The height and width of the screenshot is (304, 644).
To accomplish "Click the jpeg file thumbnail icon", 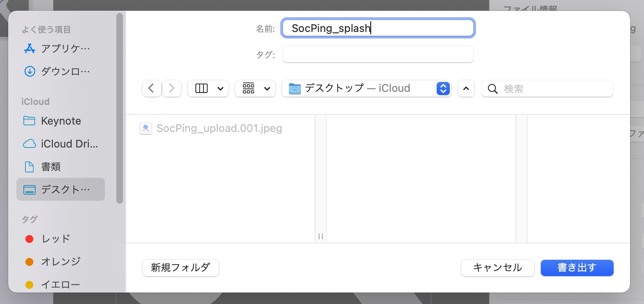I will (146, 128).
